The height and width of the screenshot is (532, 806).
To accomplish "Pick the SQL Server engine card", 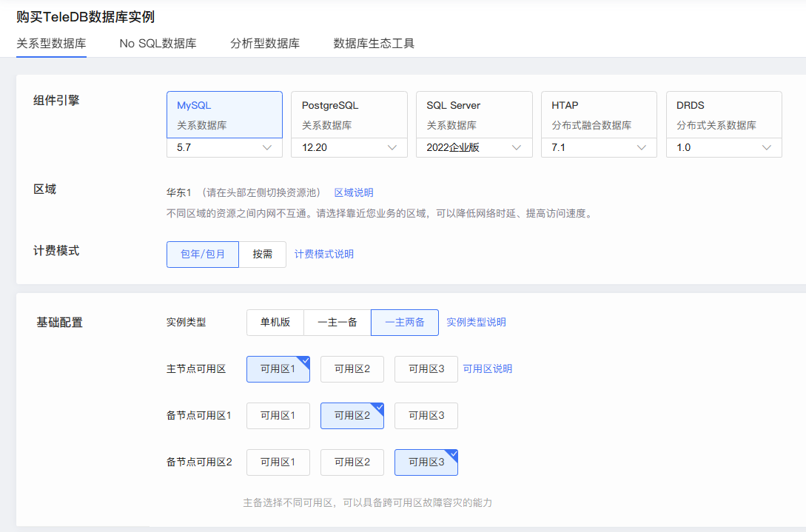I will point(474,115).
